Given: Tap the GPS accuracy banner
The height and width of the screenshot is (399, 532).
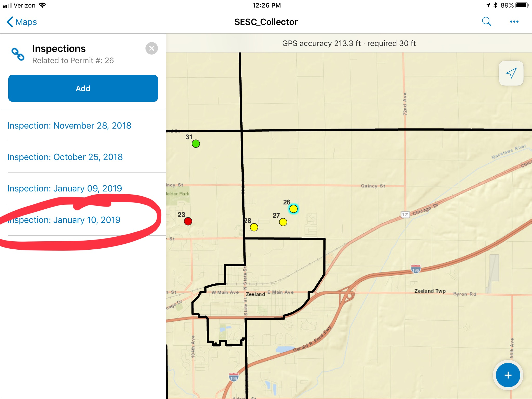Looking at the screenshot, I should coord(349,43).
